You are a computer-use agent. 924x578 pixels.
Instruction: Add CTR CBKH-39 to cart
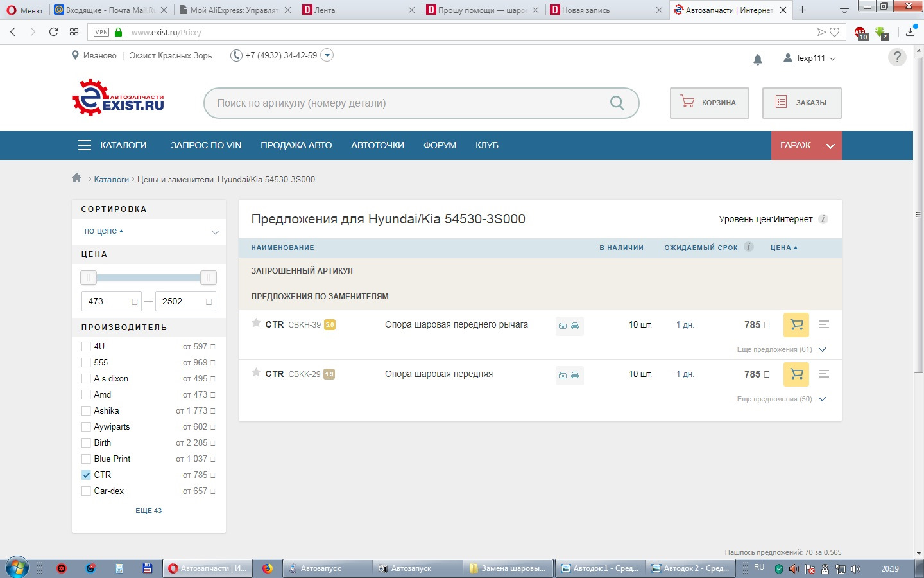pos(796,325)
